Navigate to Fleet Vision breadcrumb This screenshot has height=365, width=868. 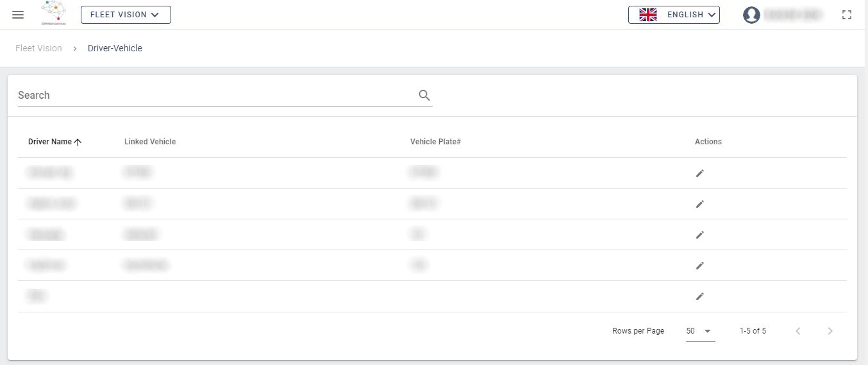coord(38,48)
